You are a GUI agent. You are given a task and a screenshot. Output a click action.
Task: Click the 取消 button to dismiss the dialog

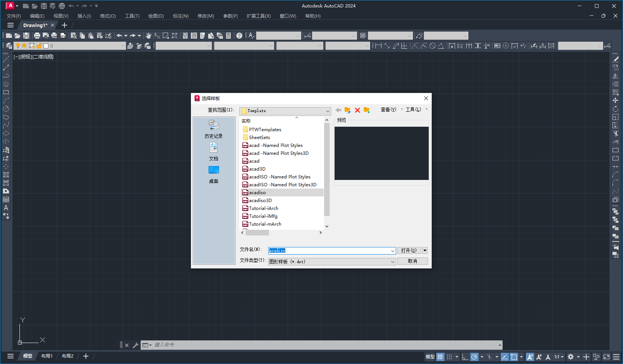click(x=413, y=261)
